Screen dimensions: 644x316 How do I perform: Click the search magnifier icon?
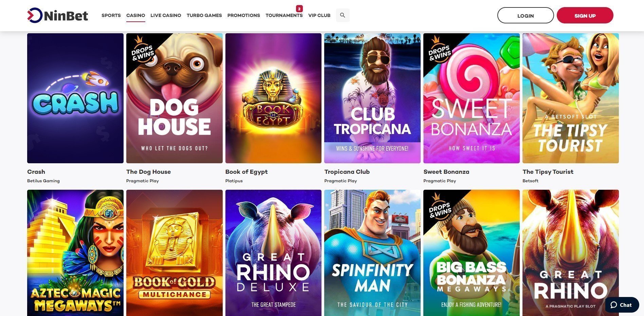(x=343, y=15)
